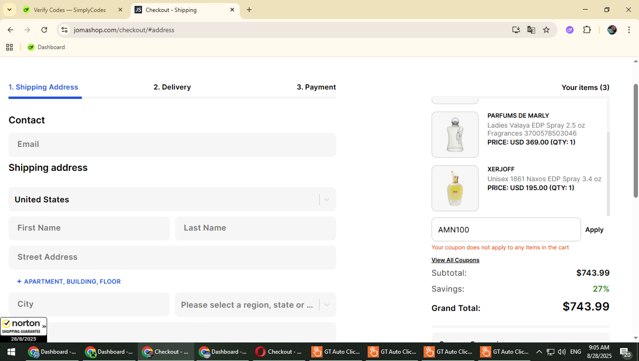639x361 pixels.
Task: Click the Xerjoff Naxos product thumbnail
Action: 455,188
